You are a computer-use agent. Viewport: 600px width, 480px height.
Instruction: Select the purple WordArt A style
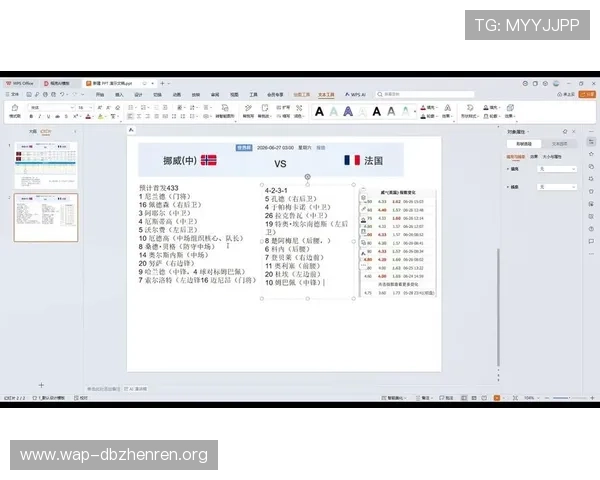348,112
